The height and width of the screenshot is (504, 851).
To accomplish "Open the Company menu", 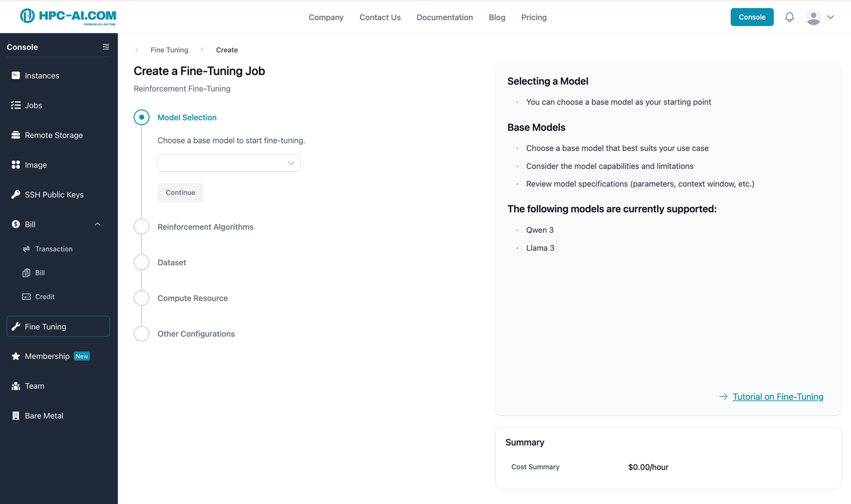I will point(326,17).
